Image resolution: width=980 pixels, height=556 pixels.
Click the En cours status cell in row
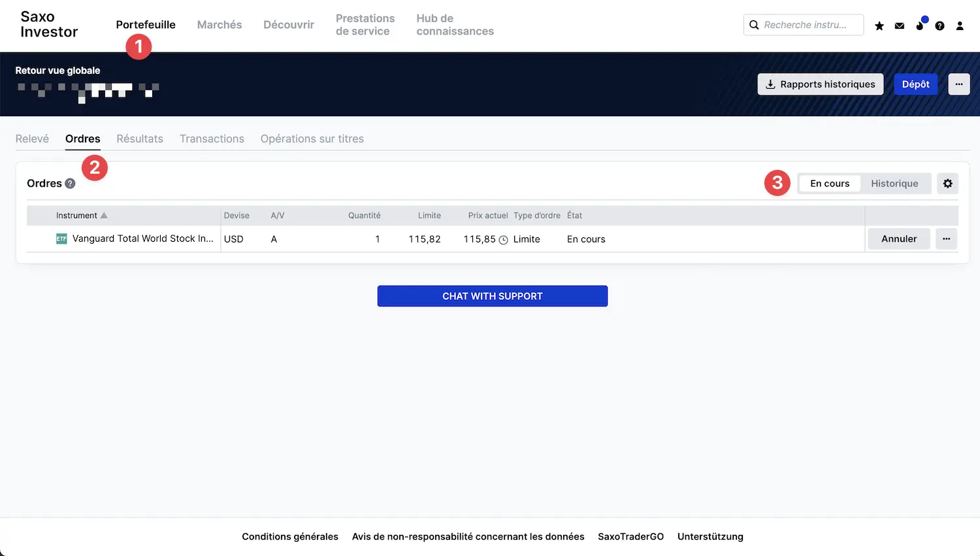586,239
